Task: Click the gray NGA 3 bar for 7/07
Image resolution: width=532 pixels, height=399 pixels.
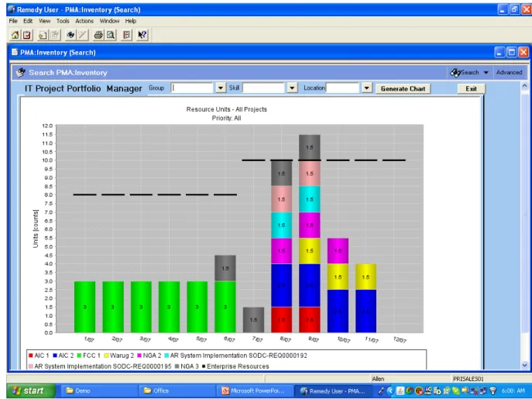Action: 253,320
